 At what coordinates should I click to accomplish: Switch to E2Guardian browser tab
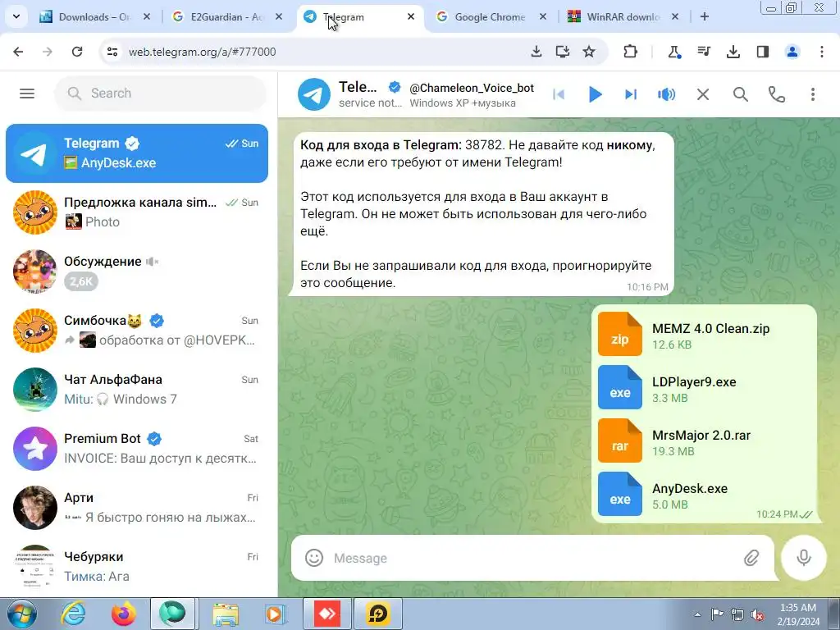(x=227, y=16)
